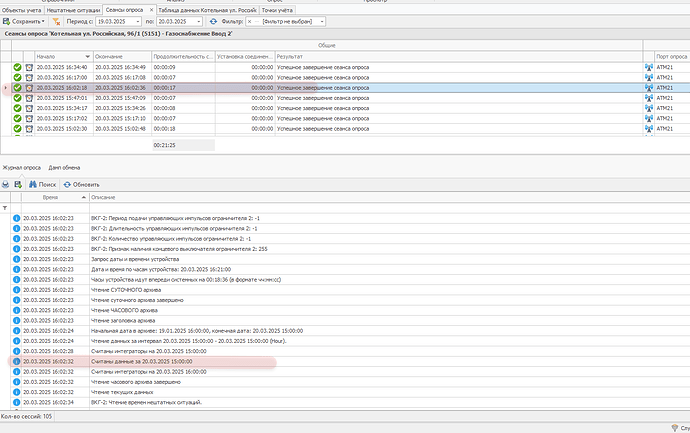Clear the filter using the X in Фильтр box
This screenshot has width=690, height=433.
click(250, 21)
